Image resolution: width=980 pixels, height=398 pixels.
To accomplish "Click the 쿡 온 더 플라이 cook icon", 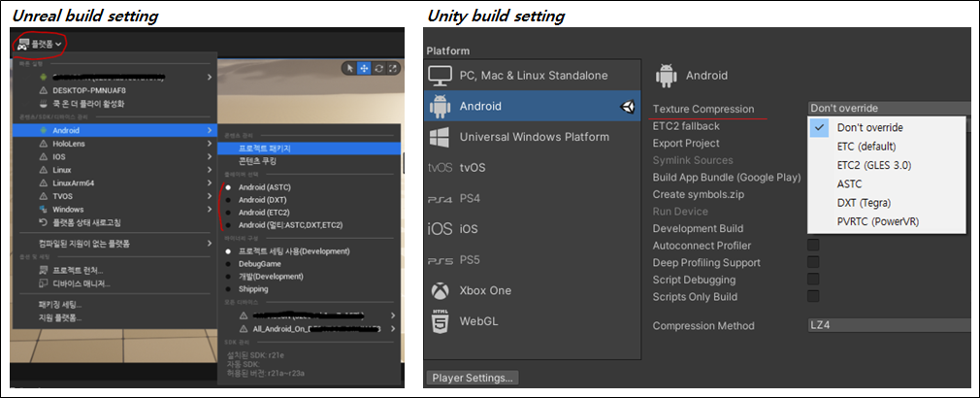I will point(43,104).
